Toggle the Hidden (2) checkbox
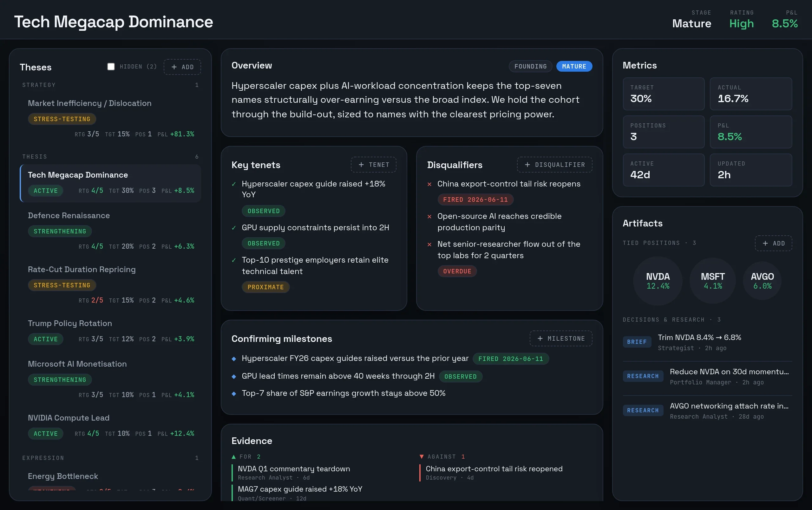Screen dimensions: 812x510 111,67
